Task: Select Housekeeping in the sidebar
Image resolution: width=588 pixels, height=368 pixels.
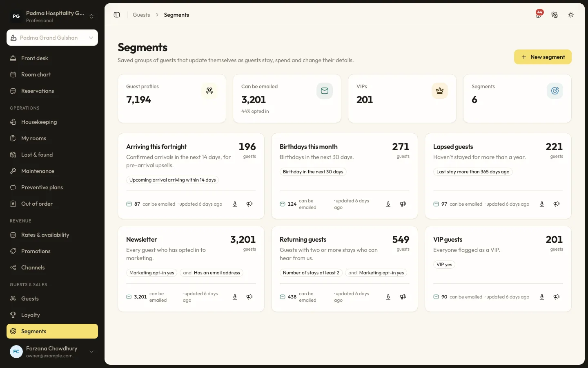Action: click(x=52, y=122)
